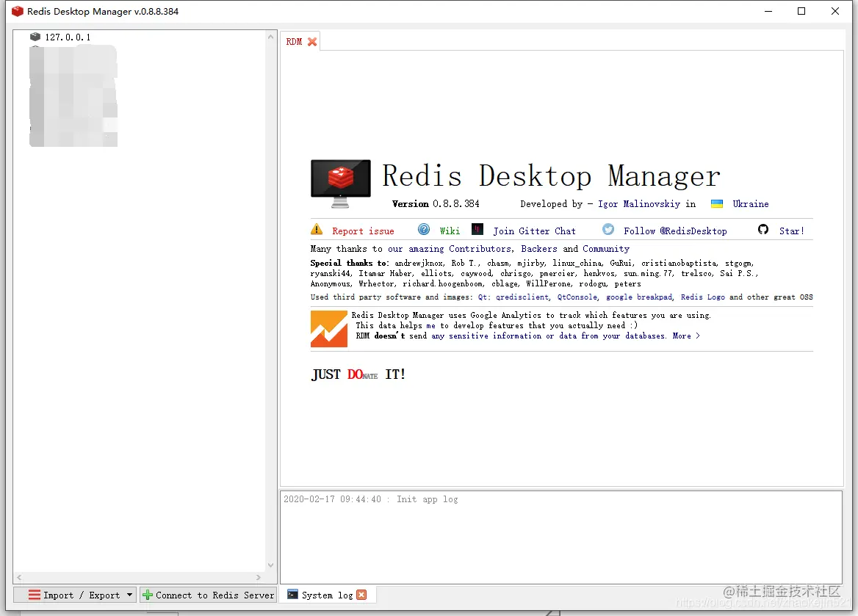Image resolution: width=858 pixels, height=616 pixels.
Task: Maximize the Redis Desktop Manager window
Action: click(801, 11)
